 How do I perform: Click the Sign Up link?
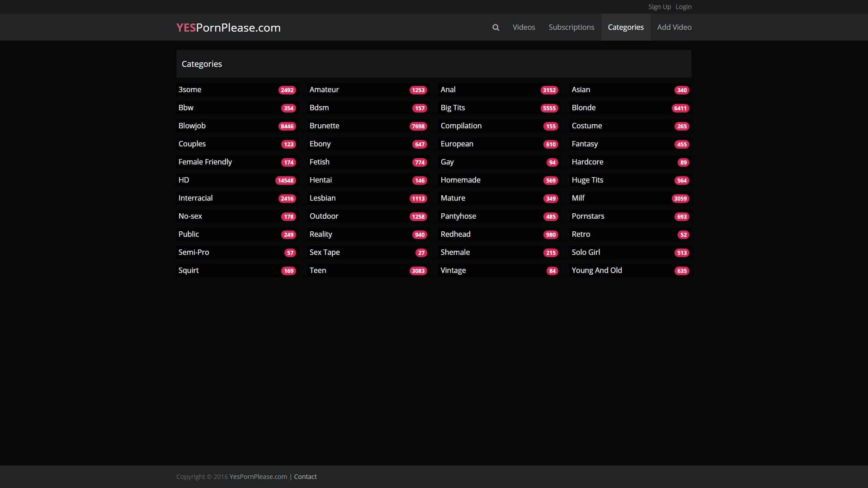point(659,7)
